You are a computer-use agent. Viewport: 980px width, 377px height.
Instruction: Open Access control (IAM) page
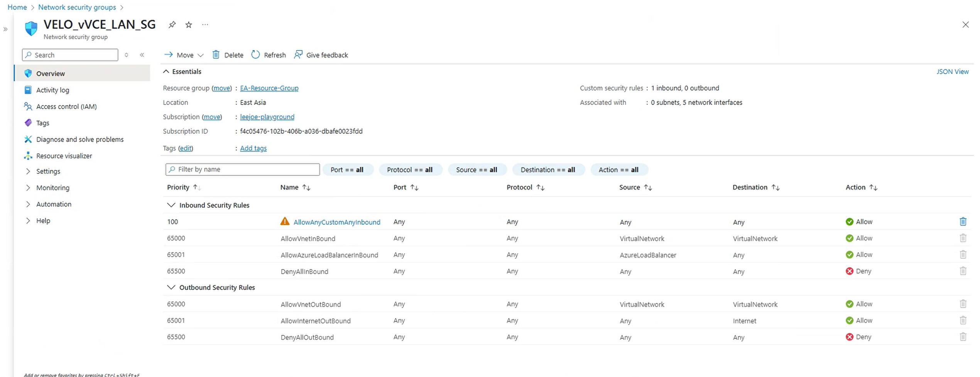click(x=66, y=106)
